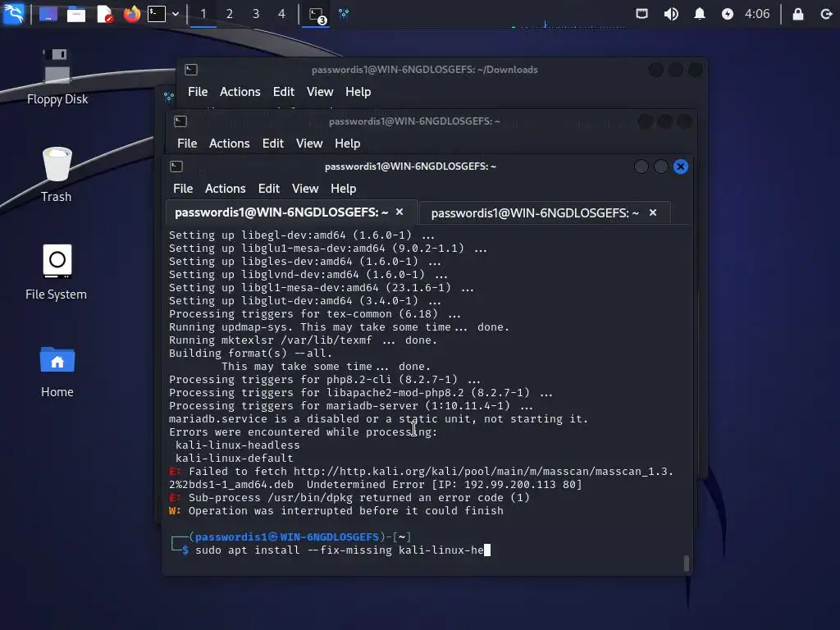Click the 'Sub-process /usr/bin/dpkg' error line
Image resolution: width=840 pixels, height=630 pixels.
(349, 498)
